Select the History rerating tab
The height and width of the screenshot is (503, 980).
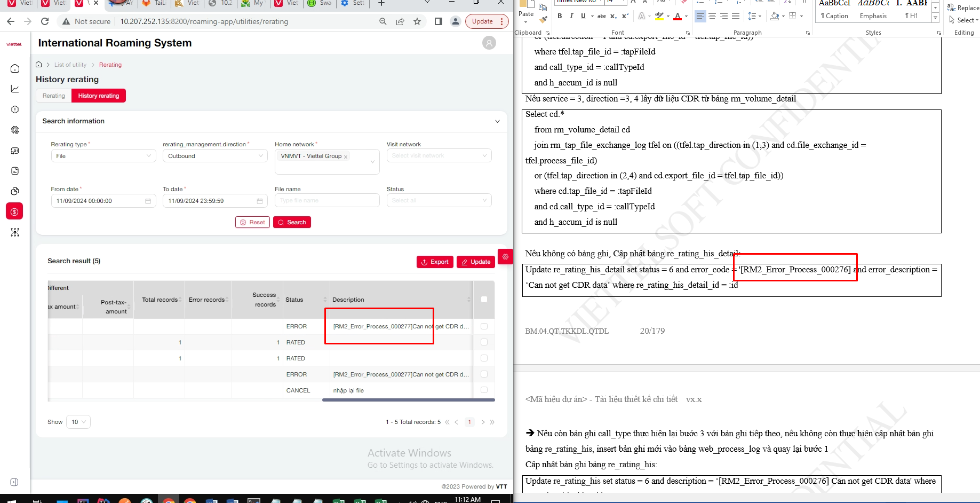(99, 96)
